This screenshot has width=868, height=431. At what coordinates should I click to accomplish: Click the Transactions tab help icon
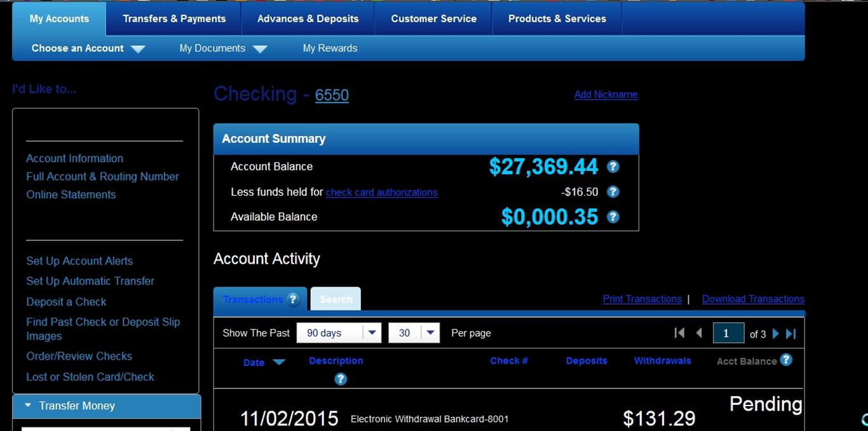point(293,299)
